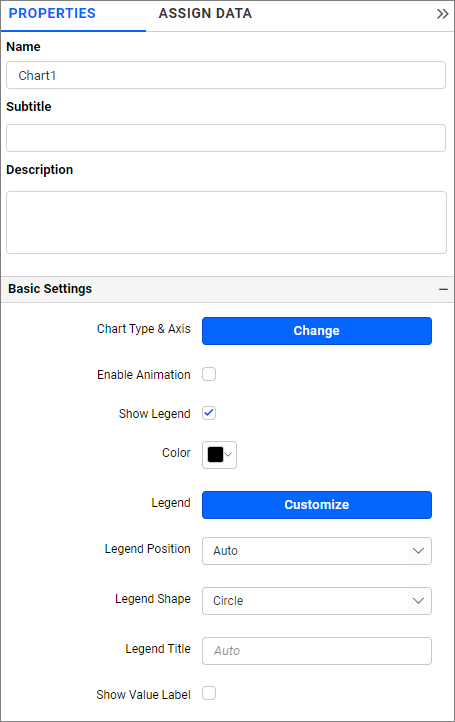Click the black Color swatch
455x722 pixels.
[x=215, y=454]
